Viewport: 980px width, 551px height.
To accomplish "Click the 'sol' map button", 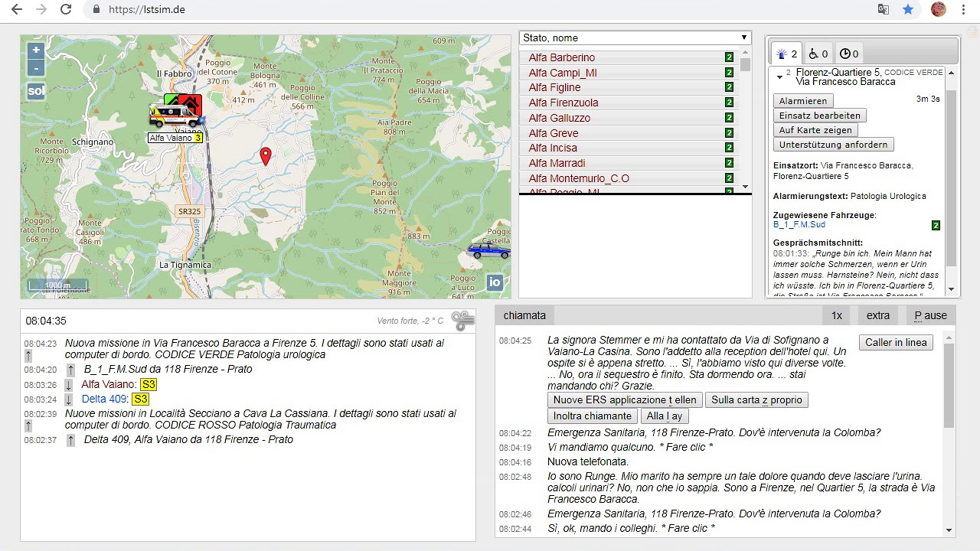I will [x=36, y=91].
